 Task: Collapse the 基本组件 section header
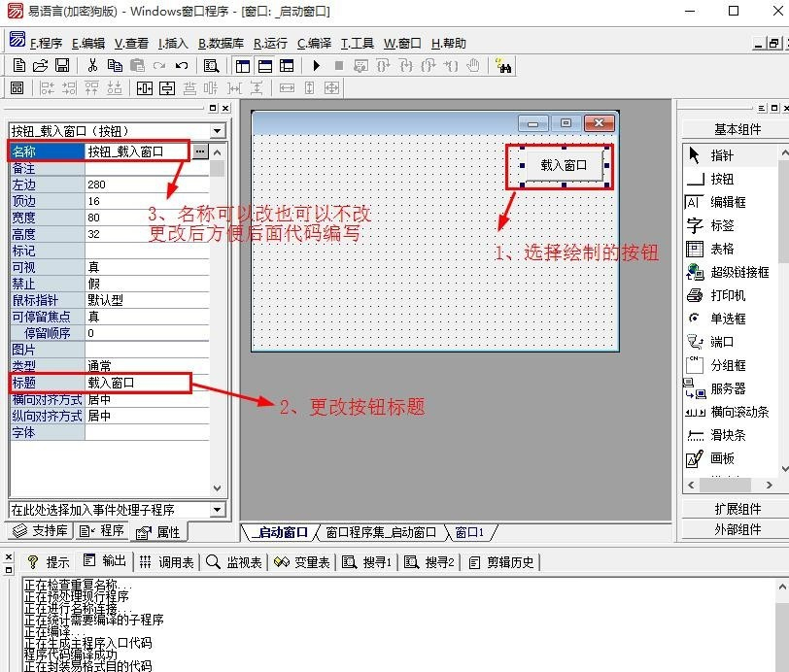[738, 129]
